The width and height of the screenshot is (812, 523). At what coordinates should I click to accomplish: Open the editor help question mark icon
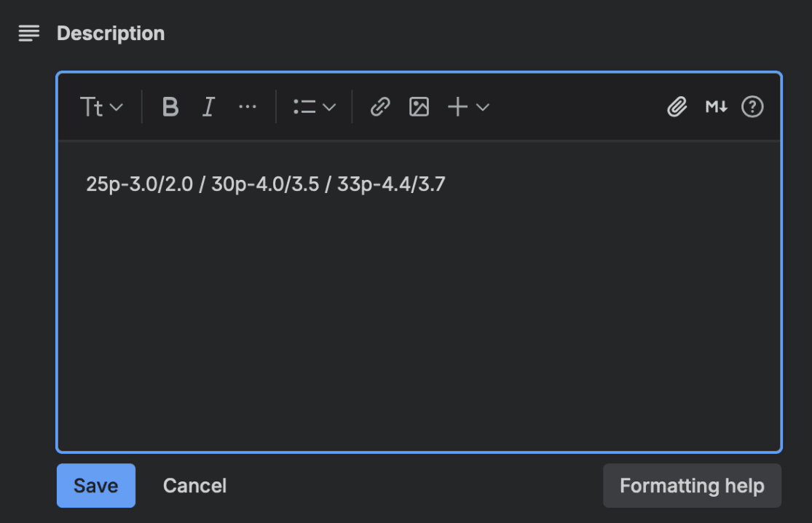(x=752, y=107)
